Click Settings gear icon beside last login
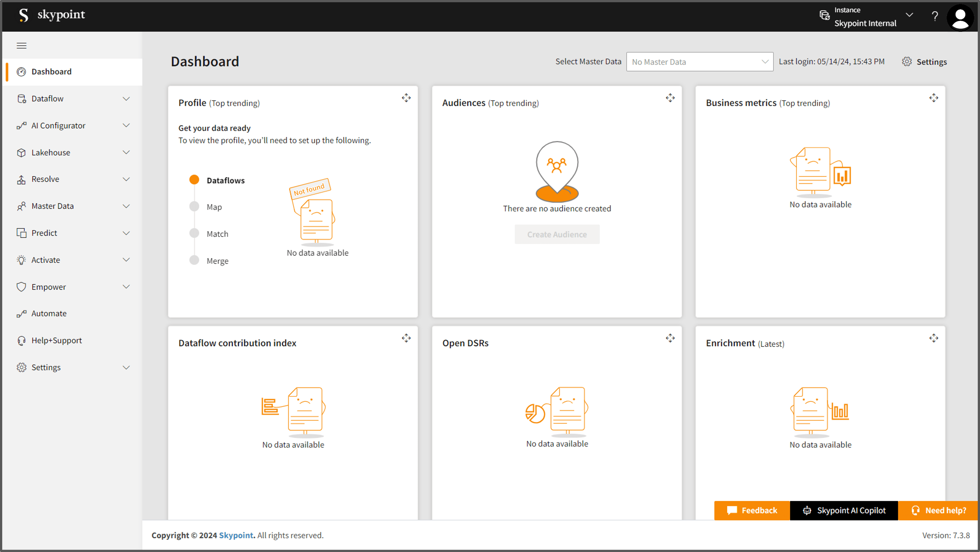980x552 pixels. pos(907,62)
